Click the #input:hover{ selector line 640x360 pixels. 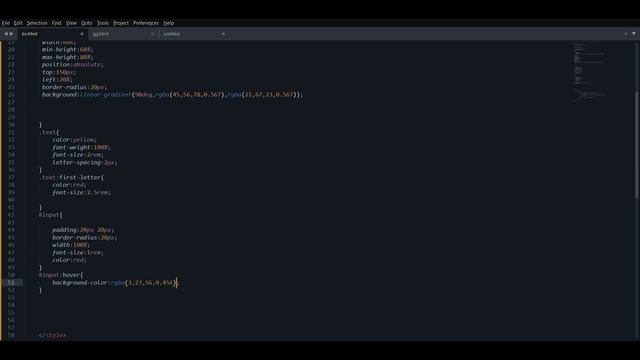coord(61,275)
